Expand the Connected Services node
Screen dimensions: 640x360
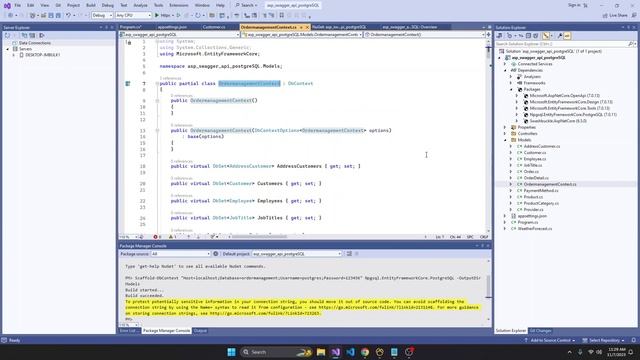pyautogui.click(x=505, y=64)
